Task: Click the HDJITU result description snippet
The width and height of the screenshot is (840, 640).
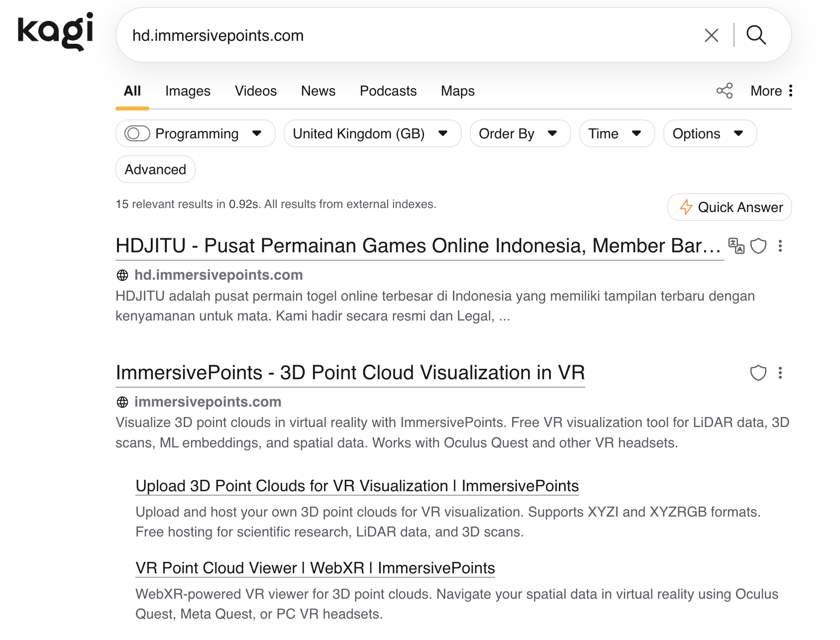Action: [x=435, y=306]
